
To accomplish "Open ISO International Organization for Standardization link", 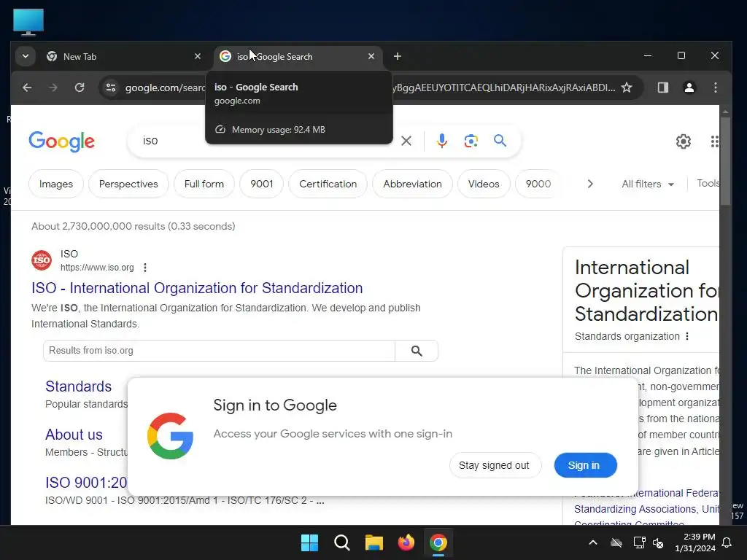I will coord(197,288).
